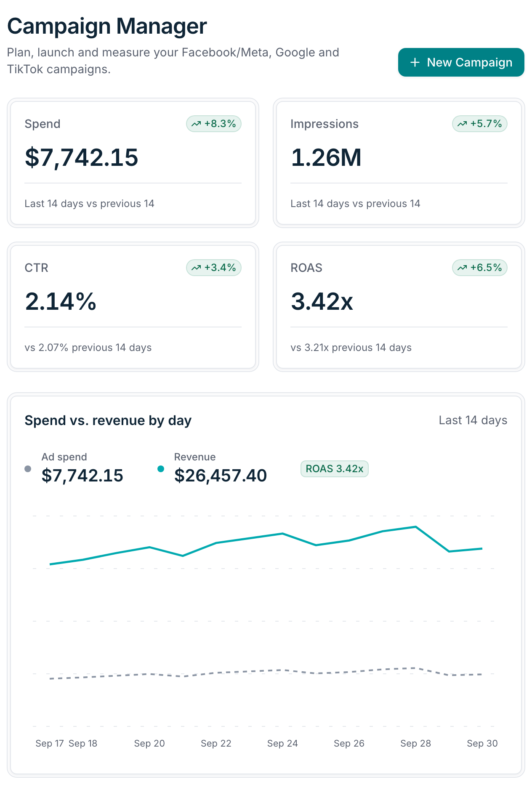This screenshot has width=532, height=787.
Task: Select the +6.5% ROAS change badge
Action: pos(480,268)
